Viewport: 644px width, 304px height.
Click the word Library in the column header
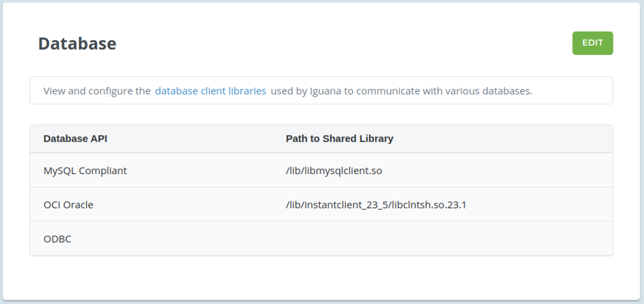pyautogui.click(x=376, y=139)
